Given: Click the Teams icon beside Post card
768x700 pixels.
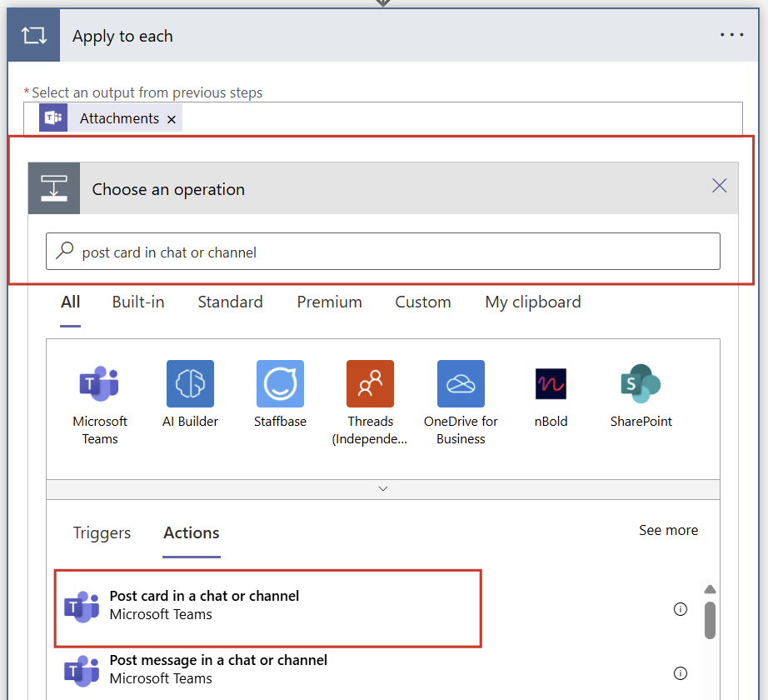Looking at the screenshot, I should [x=82, y=607].
